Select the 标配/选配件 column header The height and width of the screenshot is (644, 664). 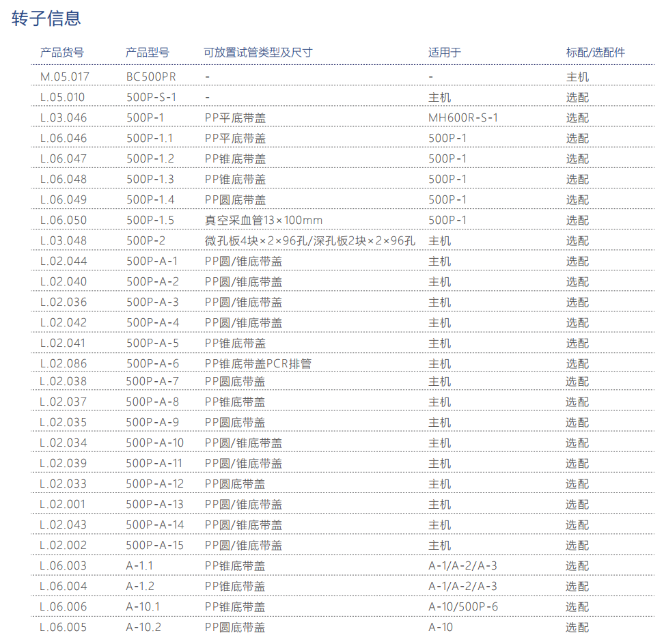595,53
